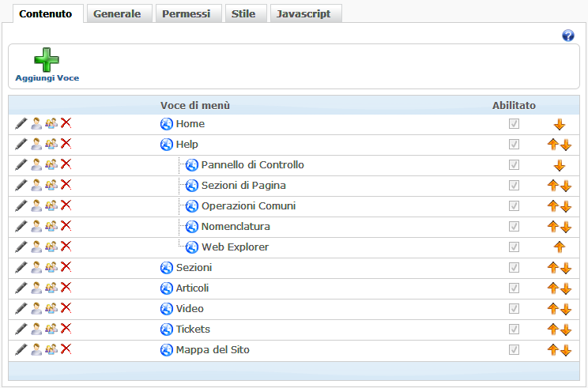Select the Home menu entry text
This screenshot has width=588, height=388.
click(190, 124)
